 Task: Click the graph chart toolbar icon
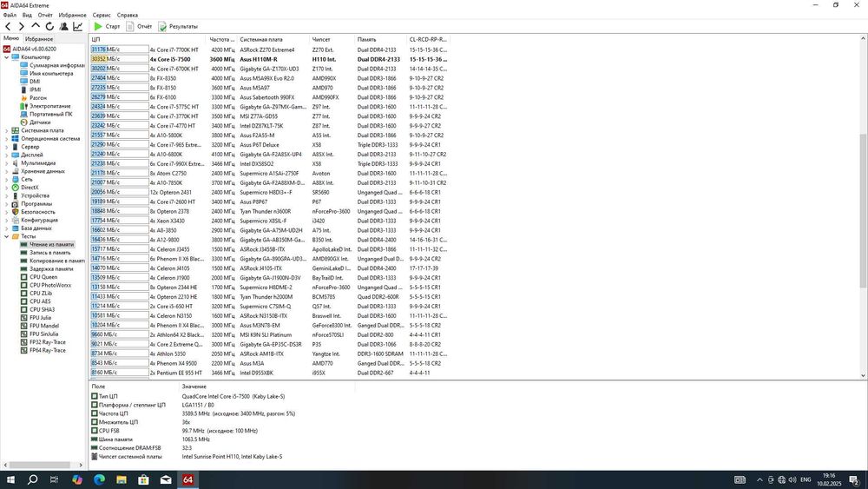point(77,26)
